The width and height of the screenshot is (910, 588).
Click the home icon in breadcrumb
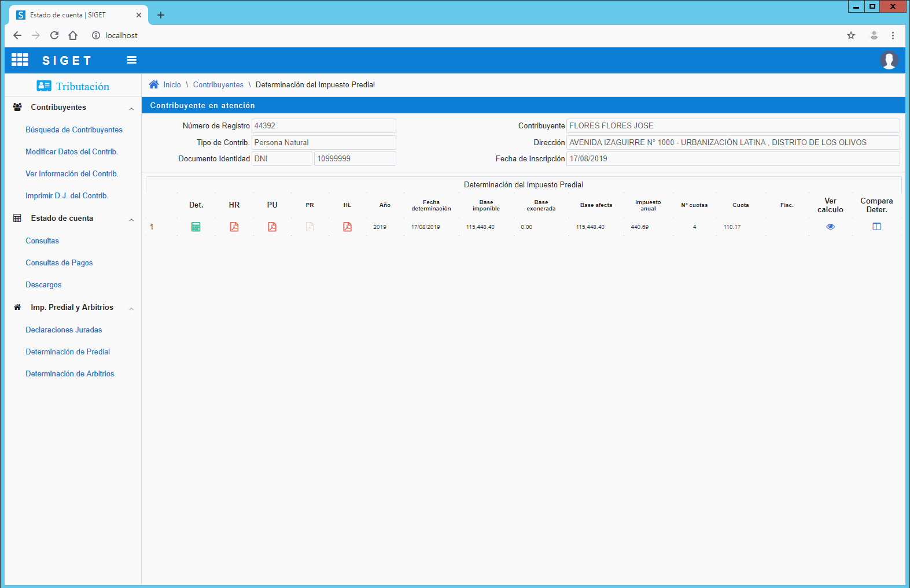[x=154, y=84]
